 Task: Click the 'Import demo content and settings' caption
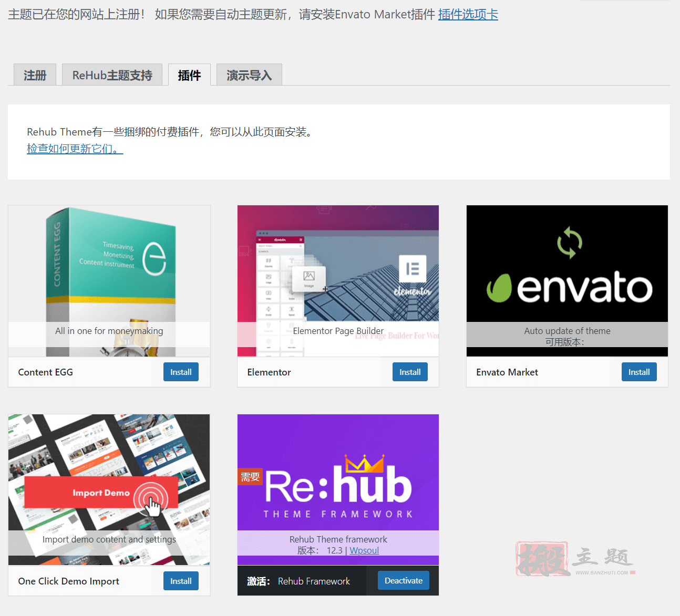pos(109,539)
